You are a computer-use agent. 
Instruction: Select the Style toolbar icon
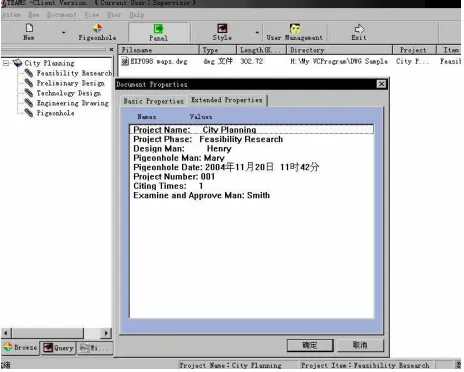[x=222, y=28]
